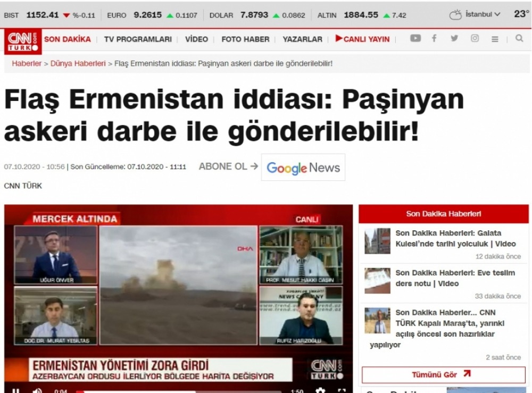Open Galata Kulesi news thumbnail
The image size is (532, 393).
pyautogui.click(x=377, y=241)
